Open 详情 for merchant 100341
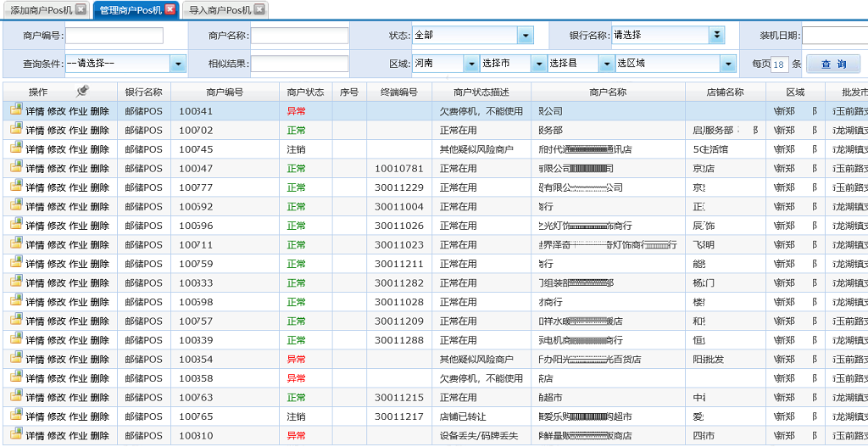This screenshot has width=868, height=447. (x=34, y=111)
